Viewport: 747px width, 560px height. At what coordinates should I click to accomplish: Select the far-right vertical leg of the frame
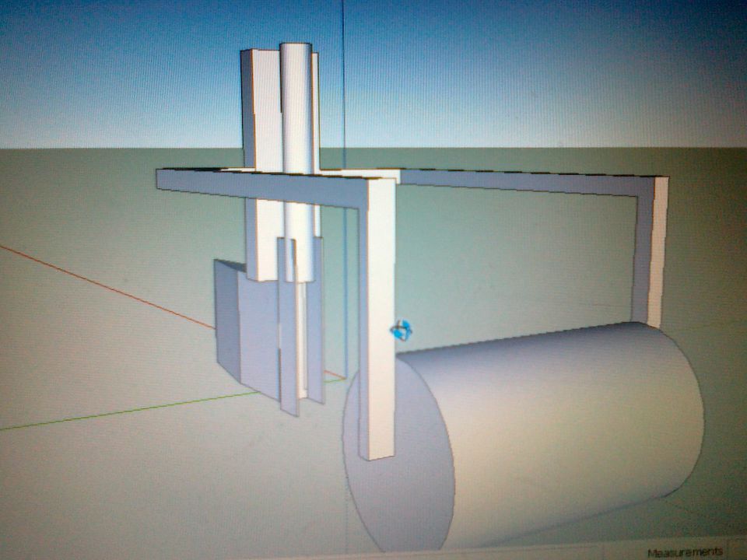point(651,252)
